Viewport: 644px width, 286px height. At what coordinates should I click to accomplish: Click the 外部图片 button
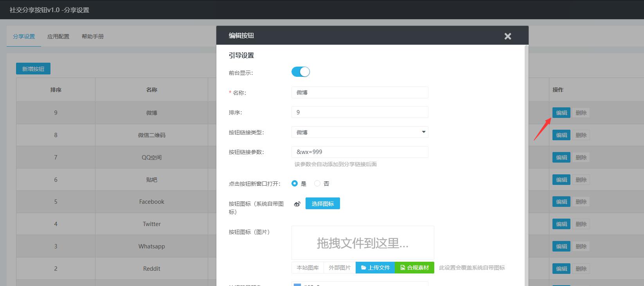[x=340, y=268]
